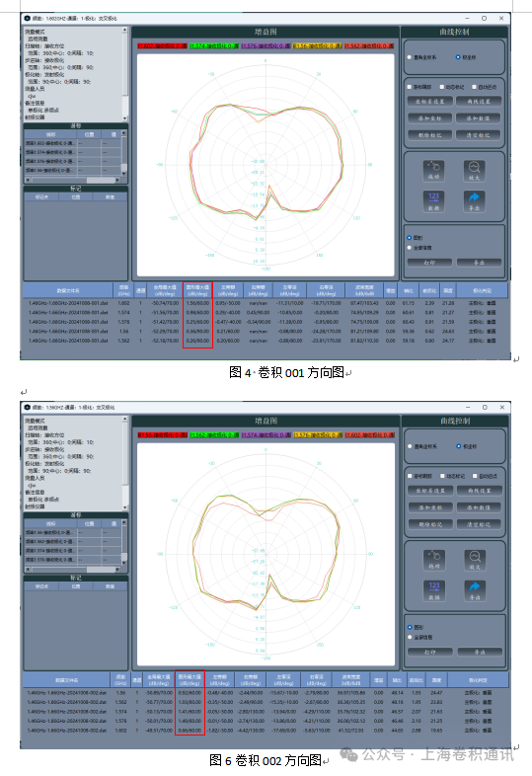Select the 1.602 row in Fig 6 data table

click(266, 730)
